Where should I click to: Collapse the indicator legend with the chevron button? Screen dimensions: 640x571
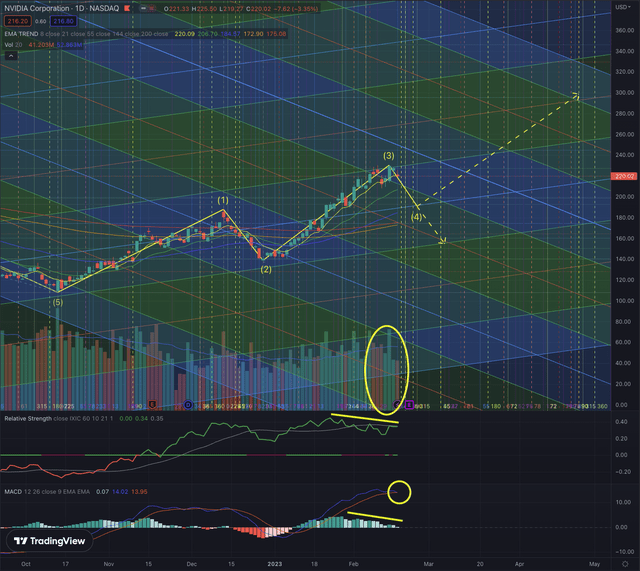click(11, 56)
